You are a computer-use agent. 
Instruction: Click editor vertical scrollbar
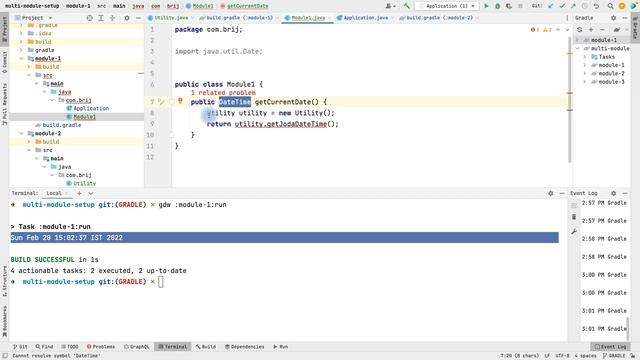click(x=569, y=100)
